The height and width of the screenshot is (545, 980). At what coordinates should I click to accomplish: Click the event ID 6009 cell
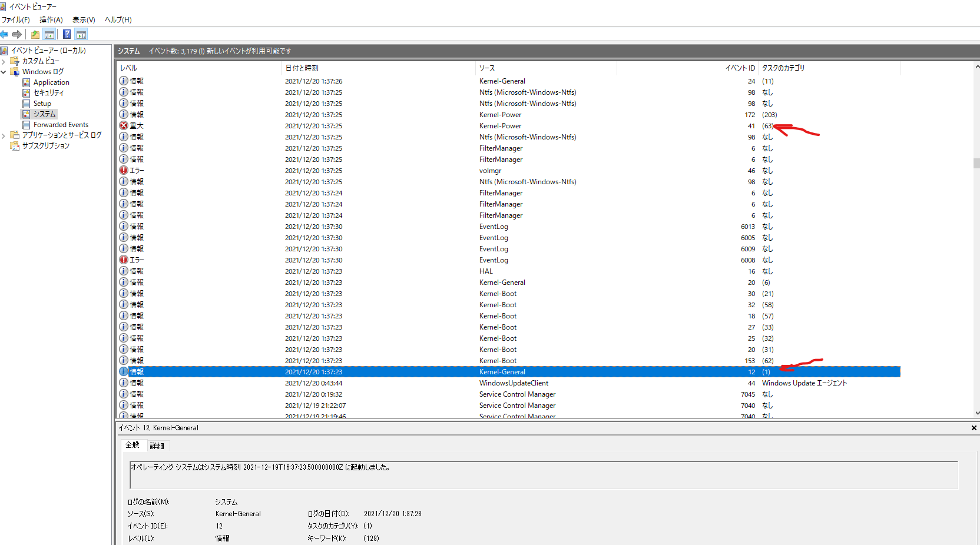(x=747, y=249)
